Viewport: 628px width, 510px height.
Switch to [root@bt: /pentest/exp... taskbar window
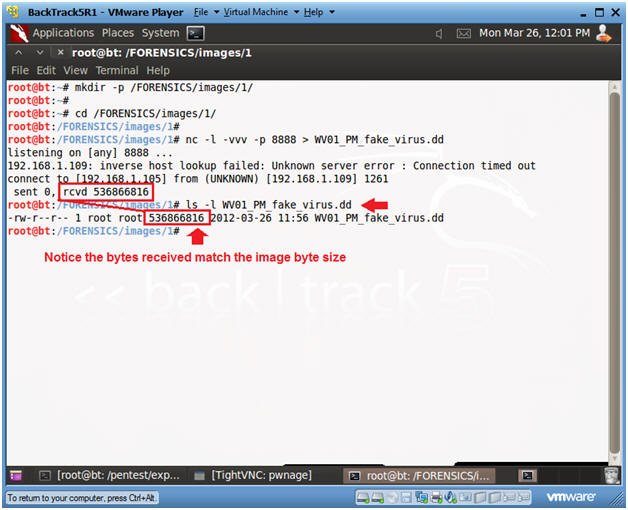[x=109, y=476]
